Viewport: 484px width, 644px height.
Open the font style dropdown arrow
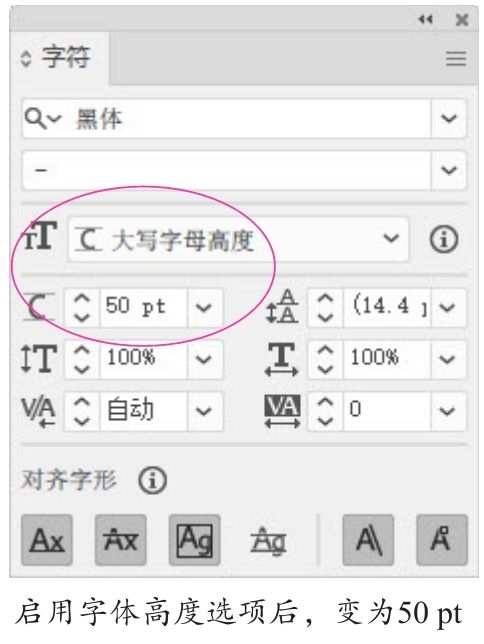click(x=449, y=170)
